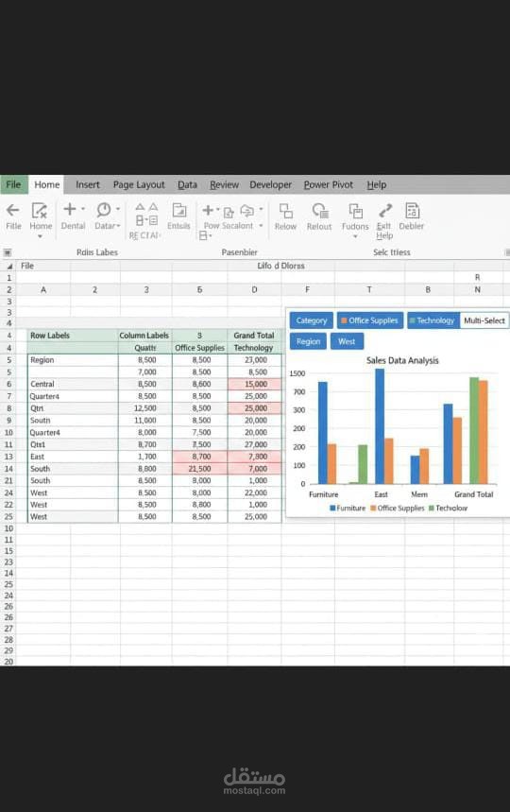Click the Fitle back arrow icon
The width and height of the screenshot is (510, 812).
[13, 210]
